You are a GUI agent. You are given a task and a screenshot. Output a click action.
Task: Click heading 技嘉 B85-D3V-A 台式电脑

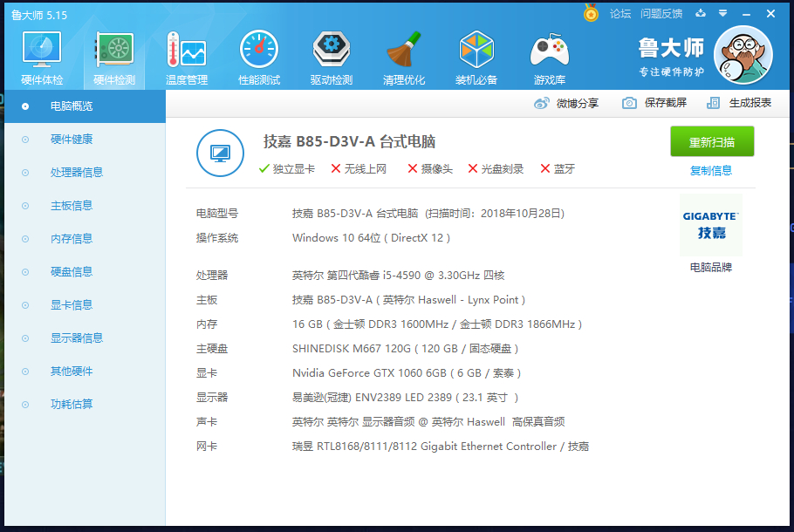click(x=349, y=142)
